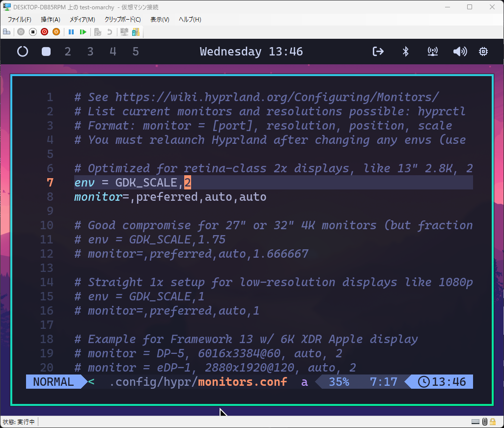Open the メディア(M) menu

(83, 19)
